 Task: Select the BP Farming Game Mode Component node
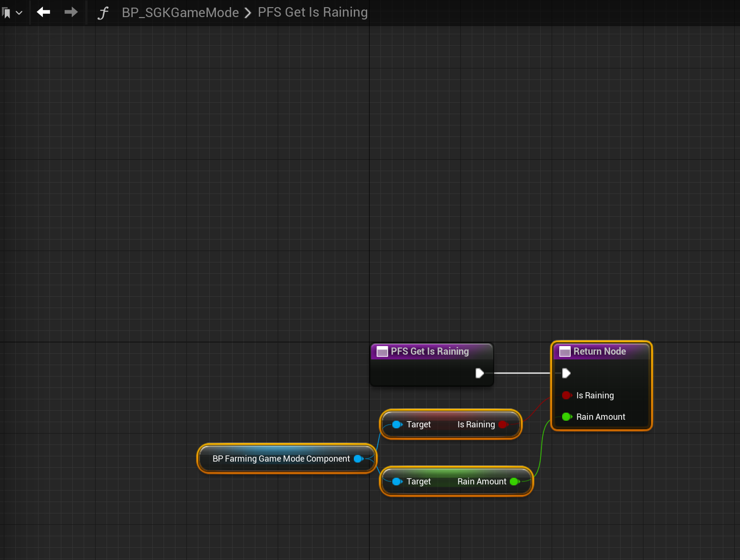(x=281, y=459)
